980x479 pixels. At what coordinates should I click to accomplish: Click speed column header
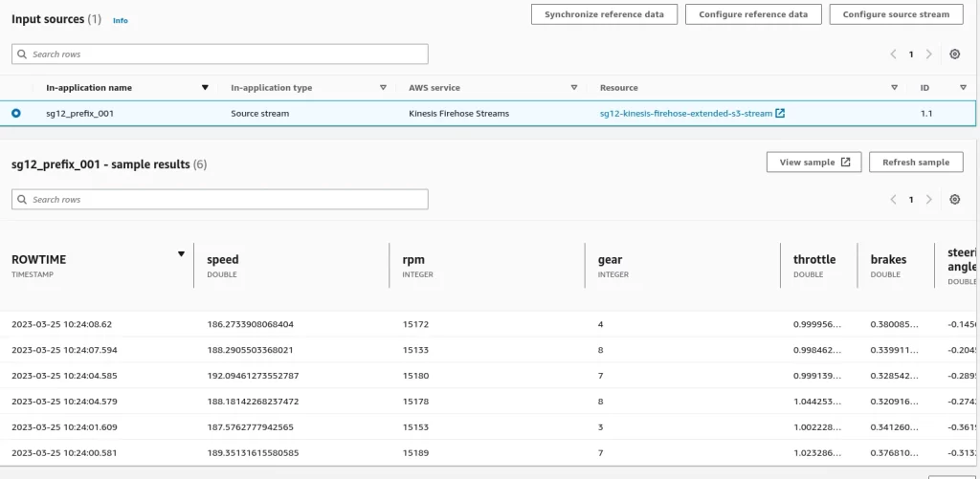point(222,260)
